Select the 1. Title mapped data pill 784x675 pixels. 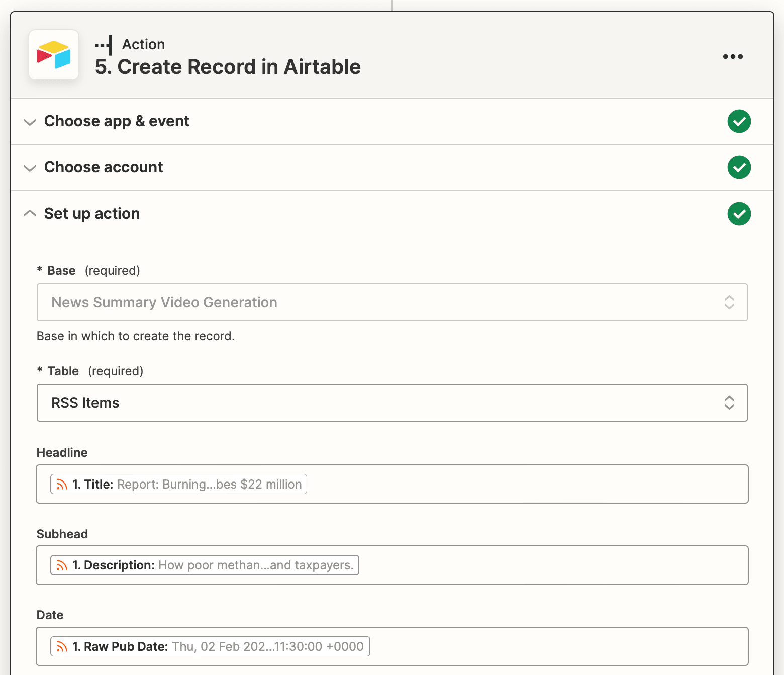click(179, 484)
